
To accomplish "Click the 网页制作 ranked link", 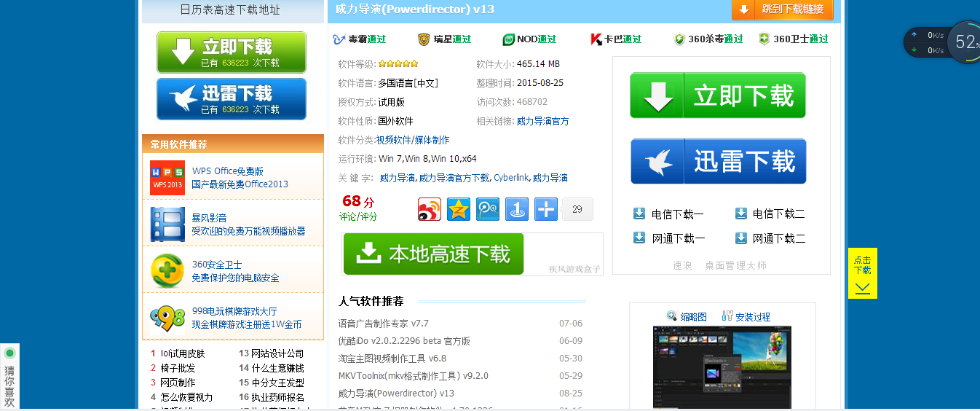I will [178, 383].
